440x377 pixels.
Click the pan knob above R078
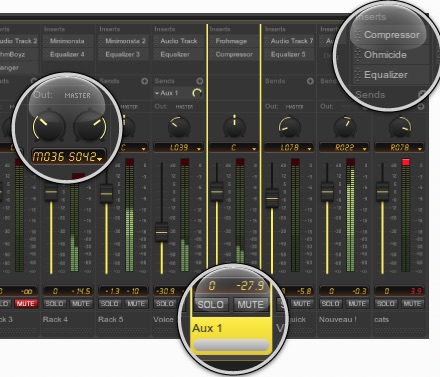[400, 127]
